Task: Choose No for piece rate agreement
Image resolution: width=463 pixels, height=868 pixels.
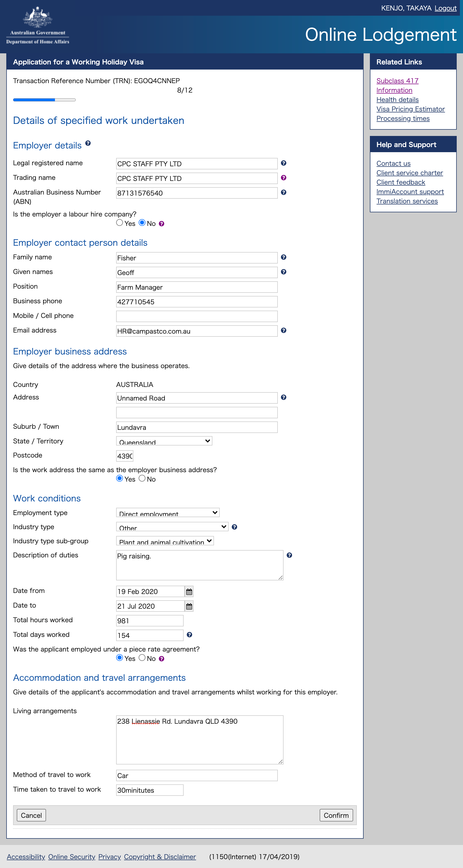Action: [x=142, y=658]
